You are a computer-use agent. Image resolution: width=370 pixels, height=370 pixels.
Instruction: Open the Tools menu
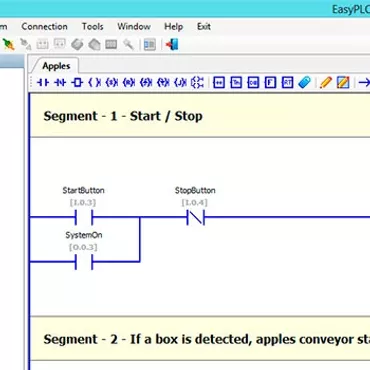point(92,26)
